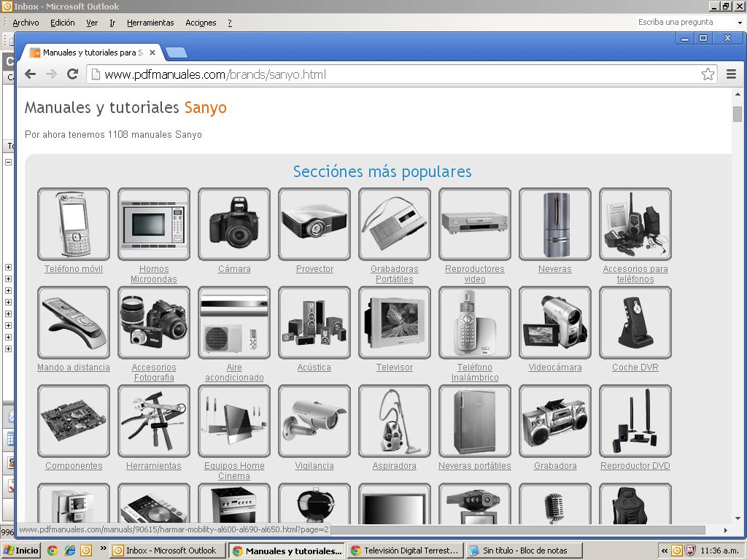Open the Ir menu in Outlook
The image size is (747, 560).
tap(112, 23)
